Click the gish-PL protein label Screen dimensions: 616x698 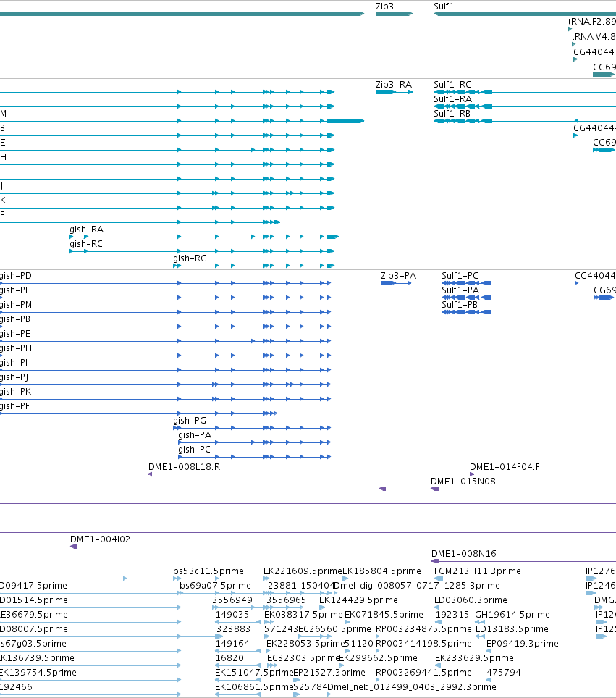(x=15, y=290)
